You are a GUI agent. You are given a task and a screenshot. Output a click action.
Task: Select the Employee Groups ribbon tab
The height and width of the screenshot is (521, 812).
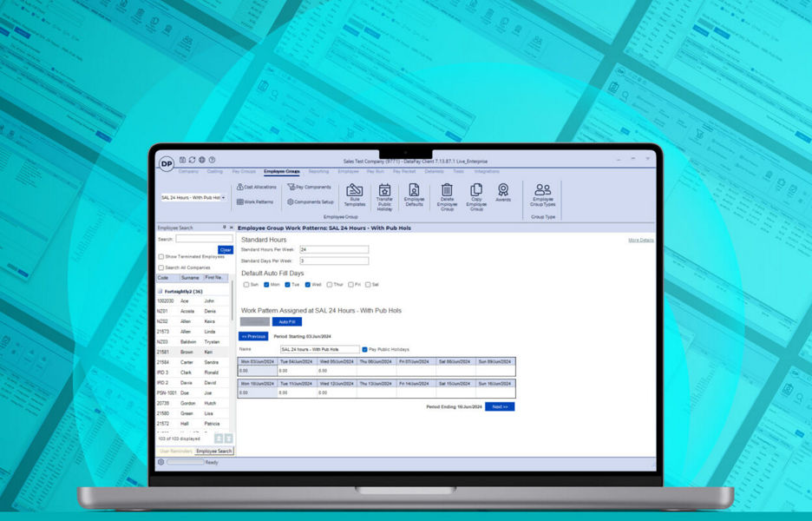[282, 171]
